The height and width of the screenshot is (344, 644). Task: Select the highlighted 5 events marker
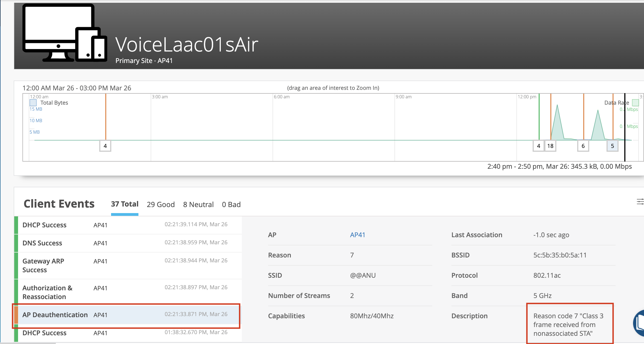point(612,146)
